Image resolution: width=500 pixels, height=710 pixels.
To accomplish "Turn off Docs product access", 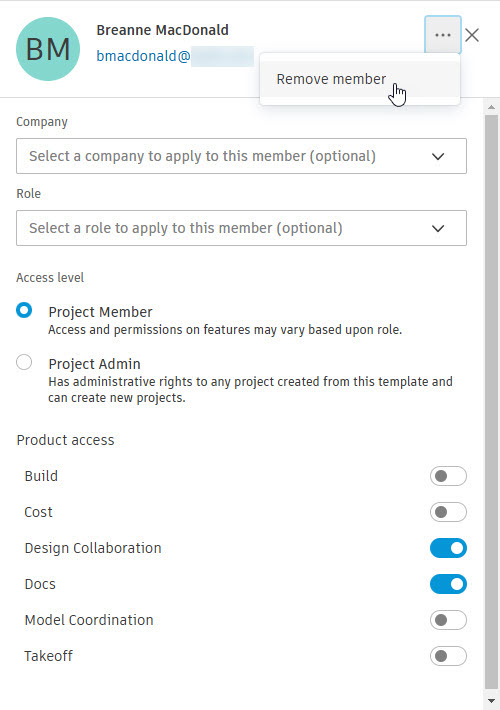I will click(x=448, y=584).
